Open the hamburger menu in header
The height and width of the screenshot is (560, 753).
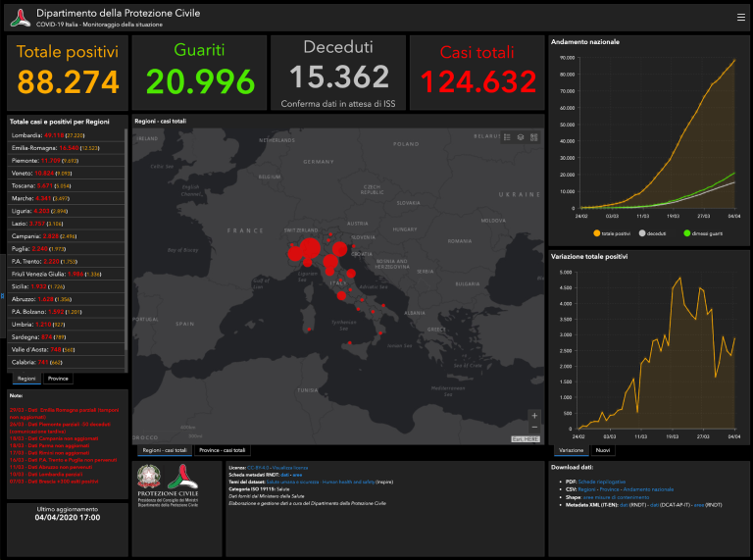click(x=740, y=17)
